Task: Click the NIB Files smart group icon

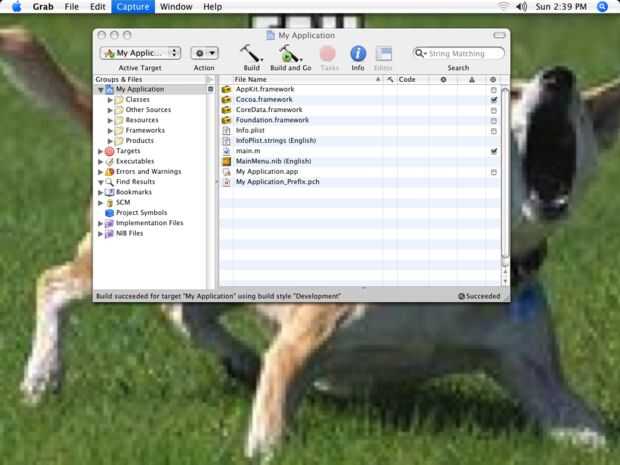Action: click(x=110, y=233)
